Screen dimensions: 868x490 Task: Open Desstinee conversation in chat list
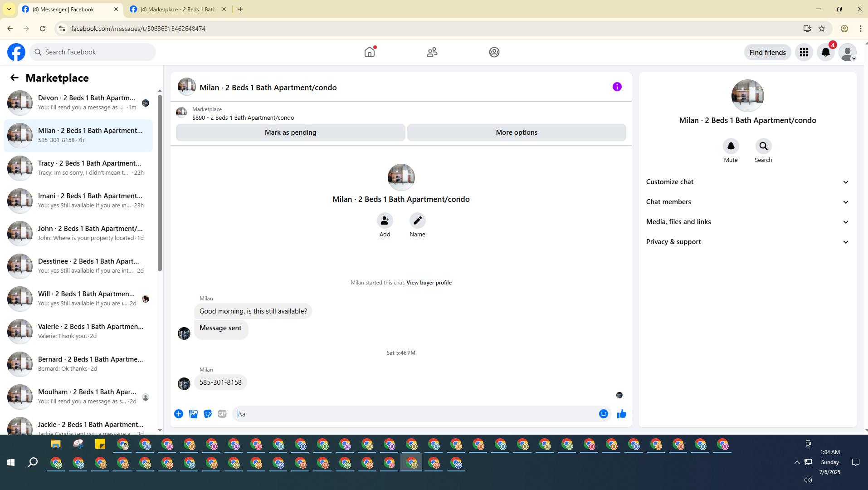[78, 266]
